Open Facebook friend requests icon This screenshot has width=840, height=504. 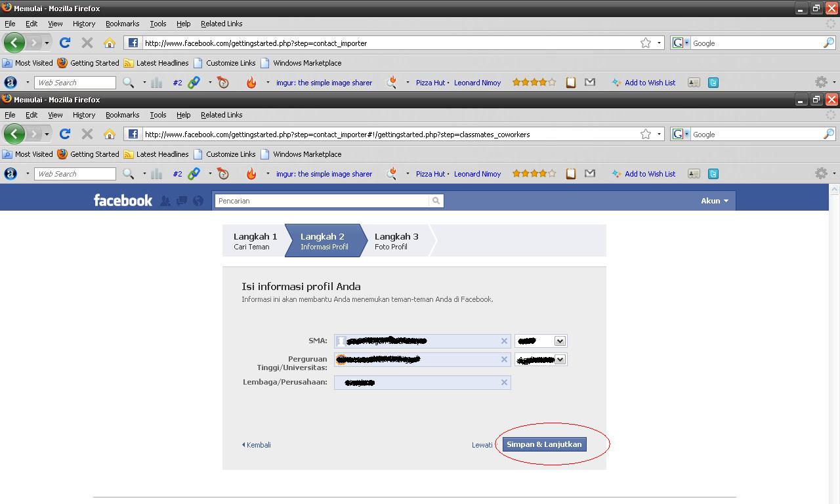[165, 201]
